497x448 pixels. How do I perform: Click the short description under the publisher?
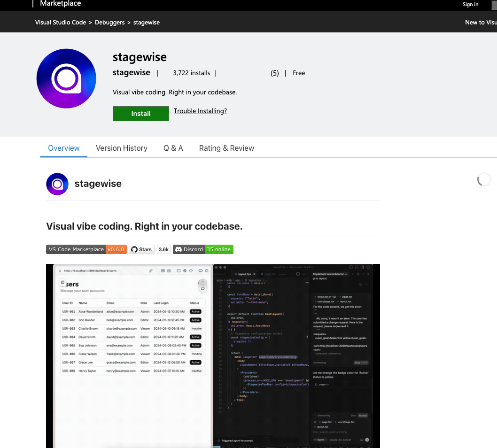(175, 92)
